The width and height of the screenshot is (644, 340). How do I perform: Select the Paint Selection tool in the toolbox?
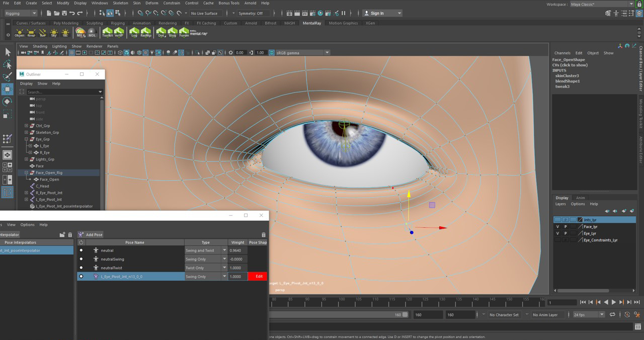point(8,77)
